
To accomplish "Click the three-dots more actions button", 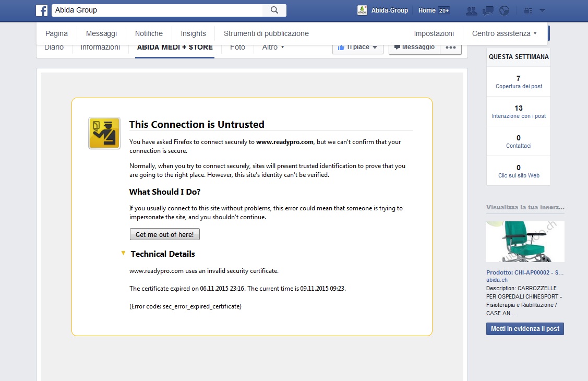I will (x=451, y=47).
